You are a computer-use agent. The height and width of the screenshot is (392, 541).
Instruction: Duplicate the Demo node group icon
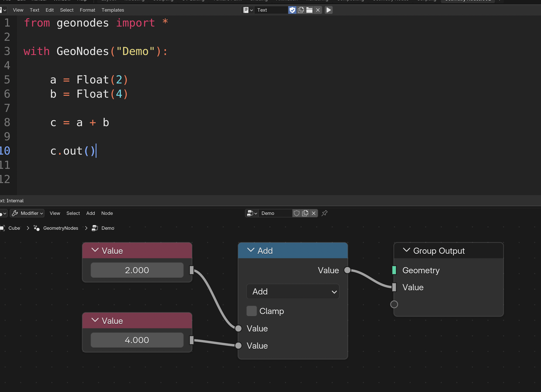coord(305,213)
